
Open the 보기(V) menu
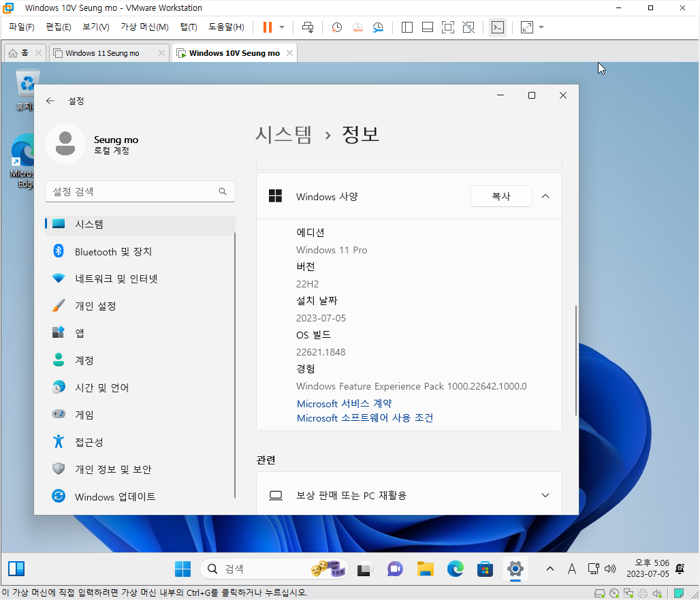click(x=95, y=27)
